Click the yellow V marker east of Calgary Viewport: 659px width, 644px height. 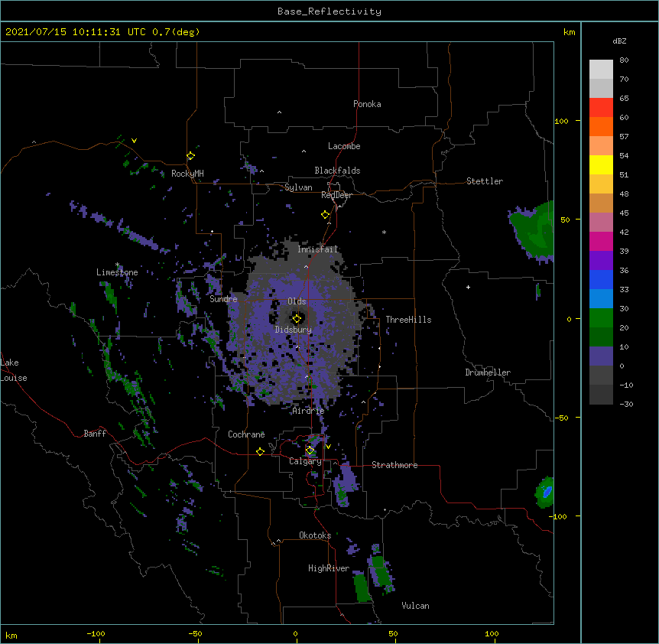[x=328, y=447]
